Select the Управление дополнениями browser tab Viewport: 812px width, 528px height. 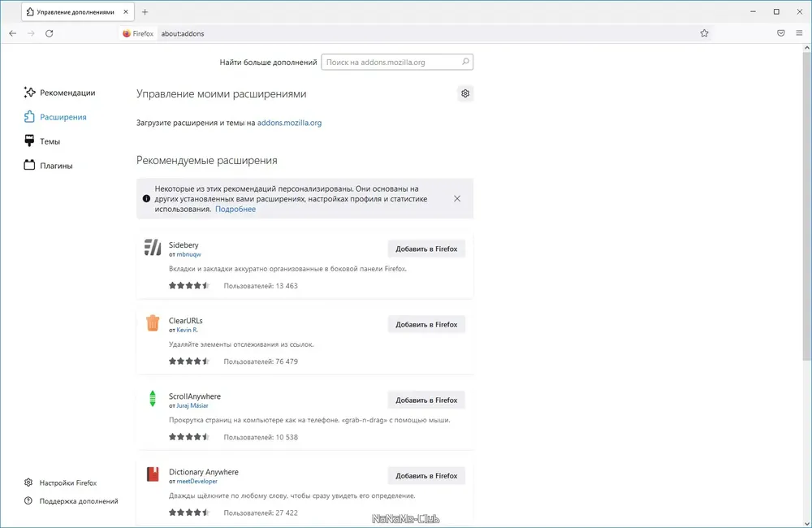pyautogui.click(x=78, y=12)
